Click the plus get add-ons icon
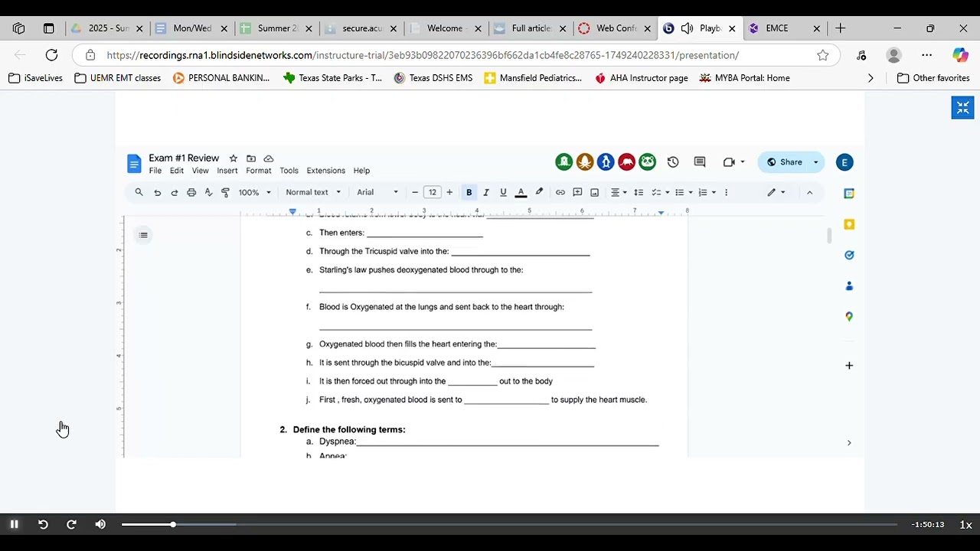The image size is (980, 551). [849, 366]
